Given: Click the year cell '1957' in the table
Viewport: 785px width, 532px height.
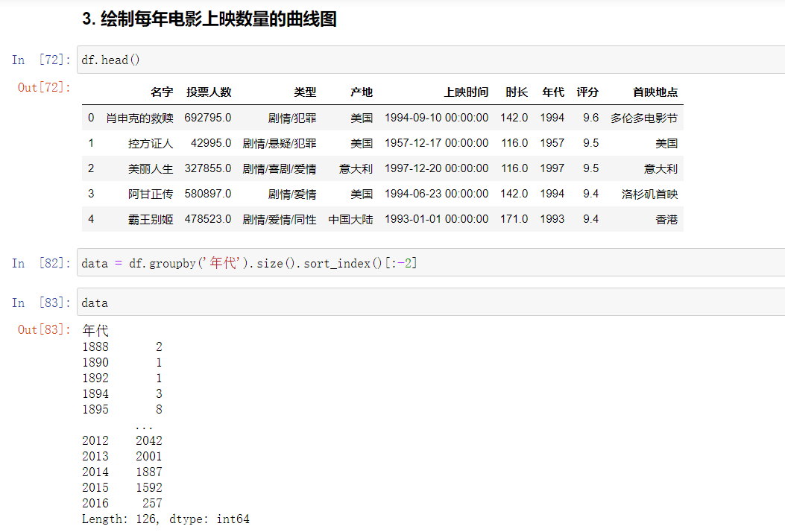Looking at the screenshot, I should point(552,144).
